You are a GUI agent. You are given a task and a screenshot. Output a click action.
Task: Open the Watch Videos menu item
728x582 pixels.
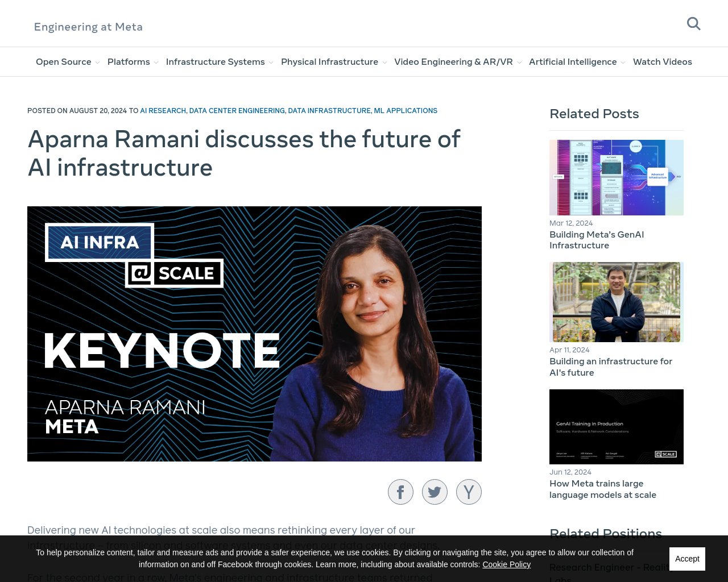click(663, 61)
